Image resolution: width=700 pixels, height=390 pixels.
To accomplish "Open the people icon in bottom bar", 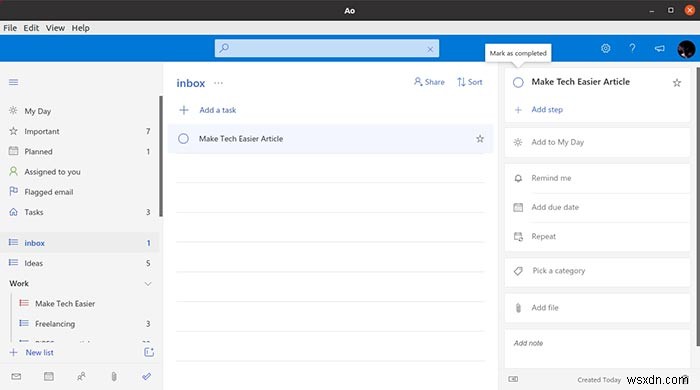I will (x=81, y=377).
